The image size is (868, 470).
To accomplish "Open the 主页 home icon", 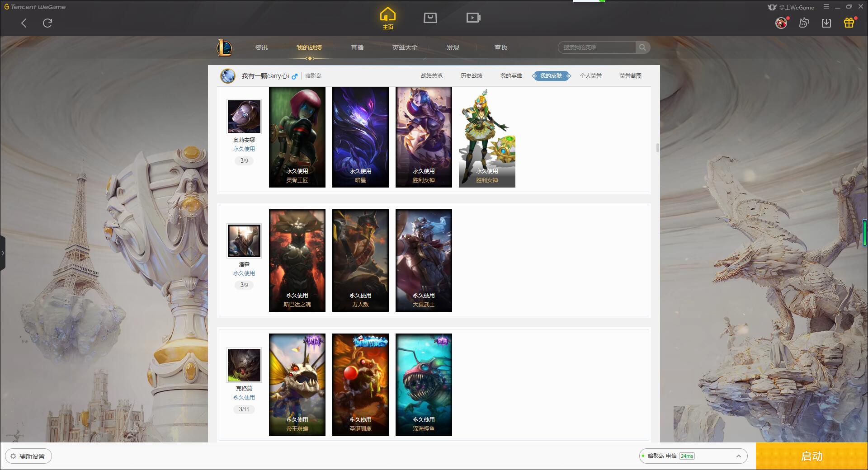I will tap(388, 19).
